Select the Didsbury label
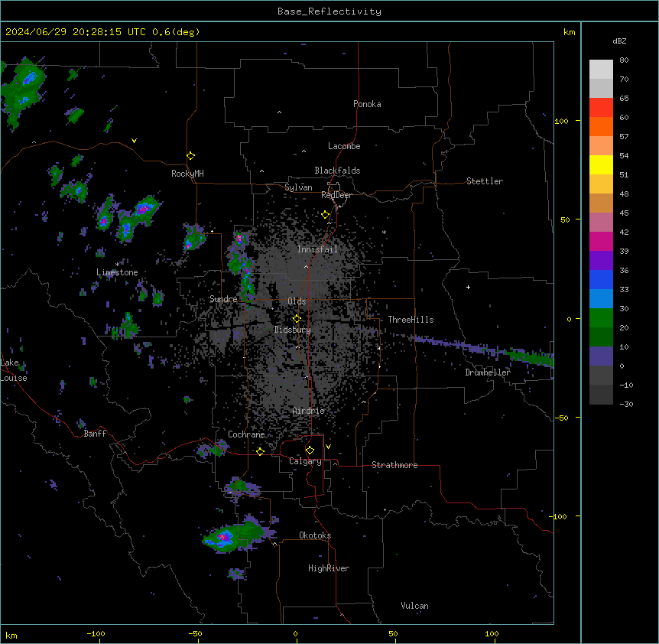659x644 pixels. [x=293, y=330]
